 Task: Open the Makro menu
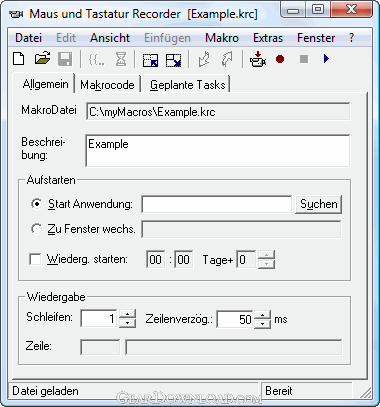click(222, 38)
